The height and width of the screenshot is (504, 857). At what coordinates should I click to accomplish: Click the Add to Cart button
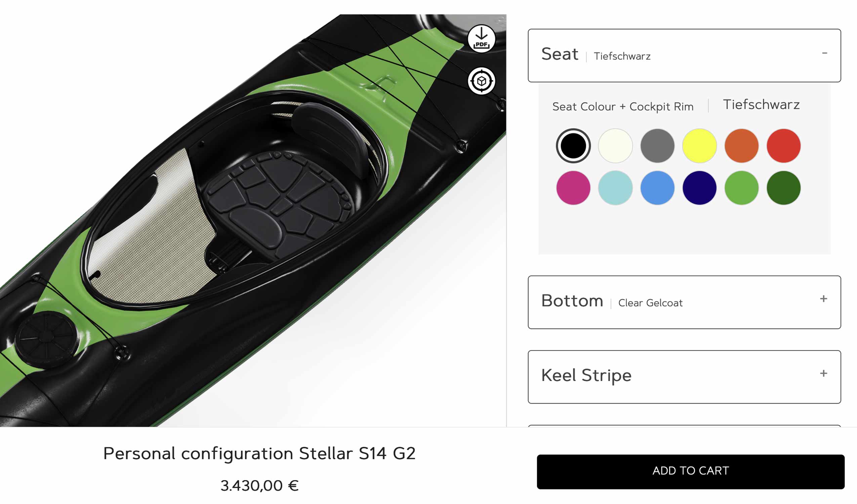pos(690,472)
